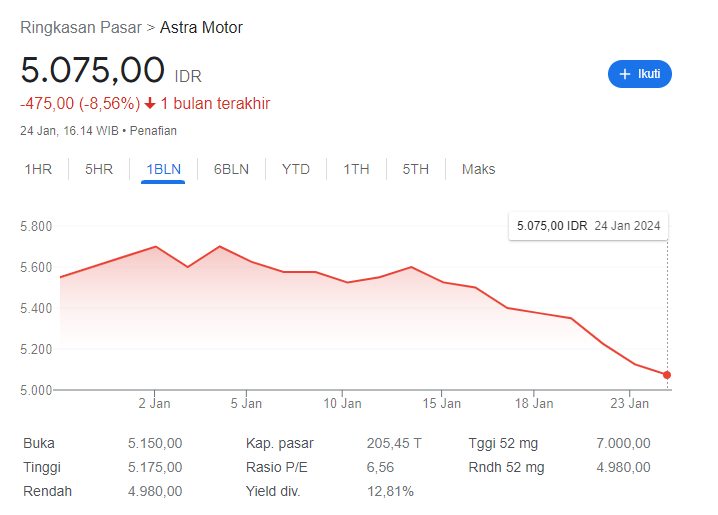Image resolution: width=718 pixels, height=515 pixels.
Task: Open the Ringkasan Pasar breadcrumb link
Action: click(81, 27)
